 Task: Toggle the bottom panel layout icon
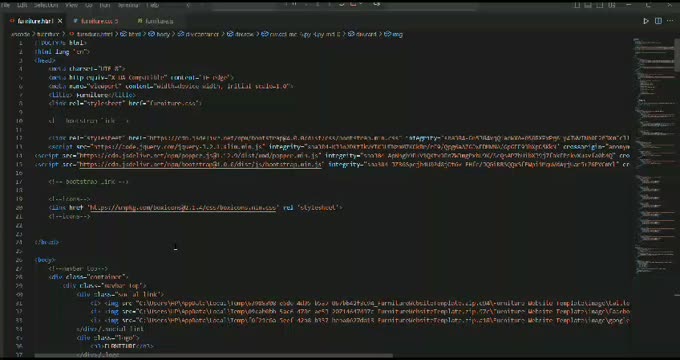(x=588, y=5)
